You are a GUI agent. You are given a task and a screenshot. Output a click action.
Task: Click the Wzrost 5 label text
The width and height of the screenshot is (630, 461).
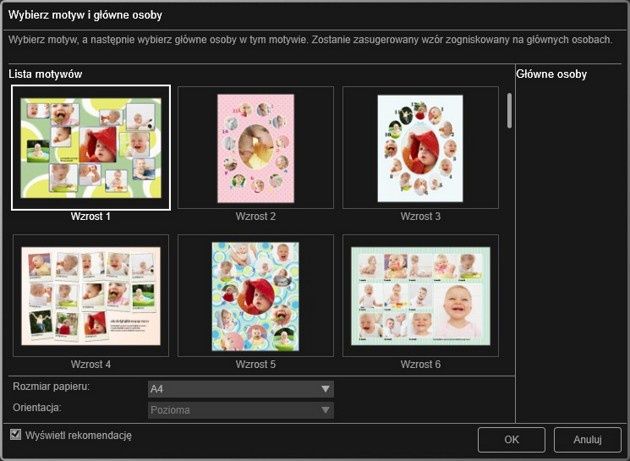256,365
